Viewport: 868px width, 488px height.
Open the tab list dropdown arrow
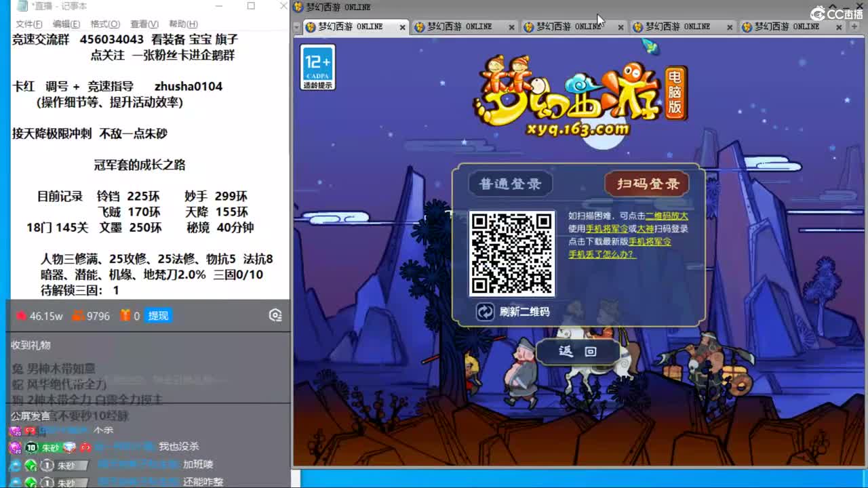click(x=297, y=27)
